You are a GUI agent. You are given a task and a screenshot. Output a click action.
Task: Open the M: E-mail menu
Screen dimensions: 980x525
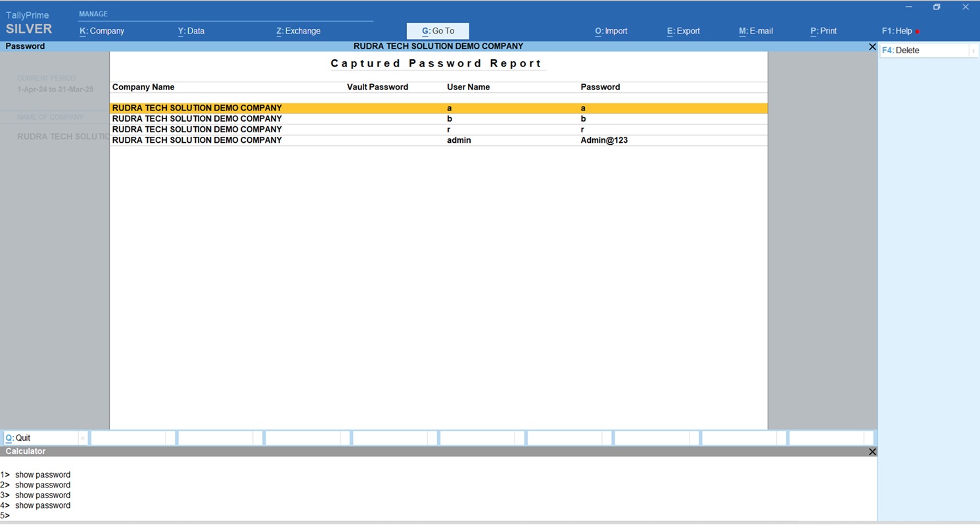pyautogui.click(x=756, y=31)
